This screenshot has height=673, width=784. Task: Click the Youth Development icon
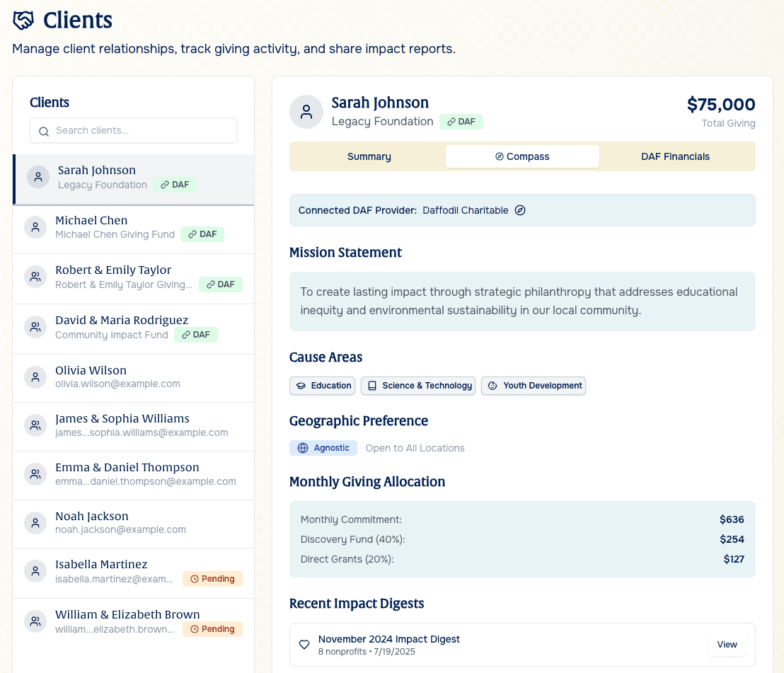tap(492, 386)
